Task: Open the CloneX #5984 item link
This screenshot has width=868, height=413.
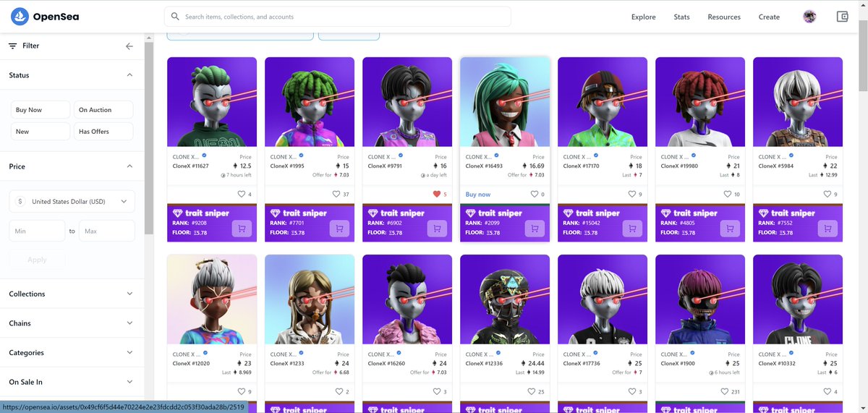Action: click(x=775, y=166)
